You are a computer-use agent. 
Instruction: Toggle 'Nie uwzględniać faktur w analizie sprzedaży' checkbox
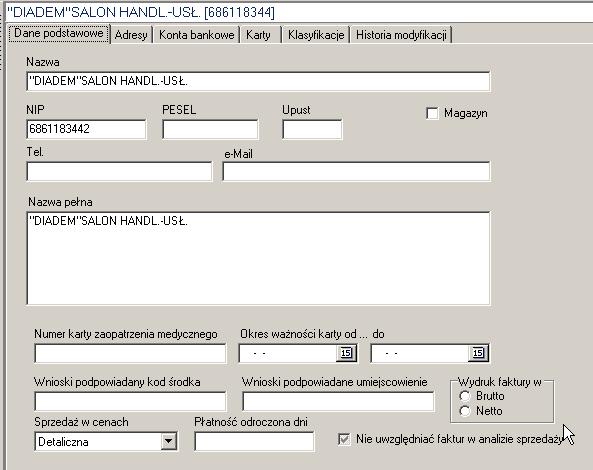pos(344,439)
